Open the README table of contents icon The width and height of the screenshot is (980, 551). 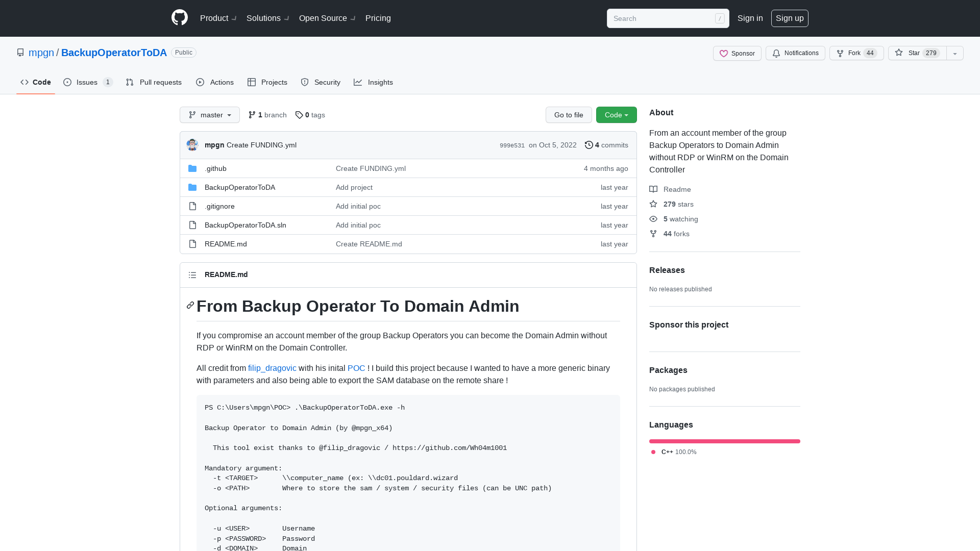192,275
